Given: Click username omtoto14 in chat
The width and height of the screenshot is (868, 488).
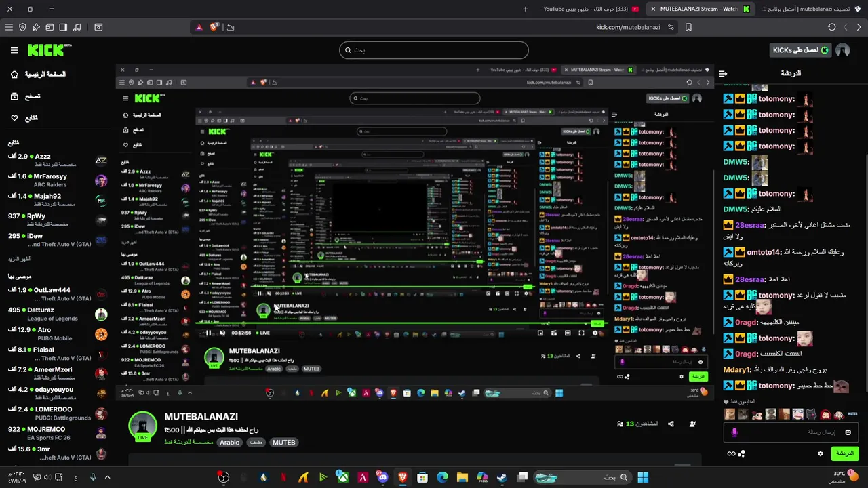Looking at the screenshot, I should 764,252.
